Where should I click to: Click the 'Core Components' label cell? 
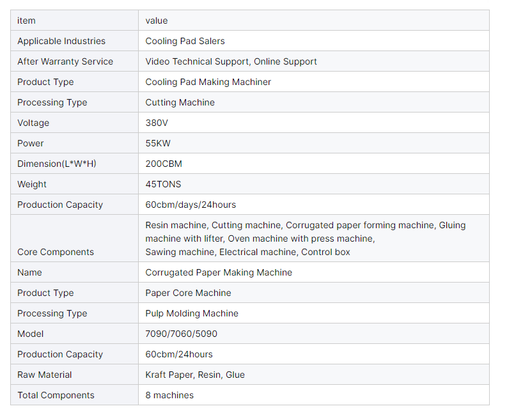coord(74,238)
